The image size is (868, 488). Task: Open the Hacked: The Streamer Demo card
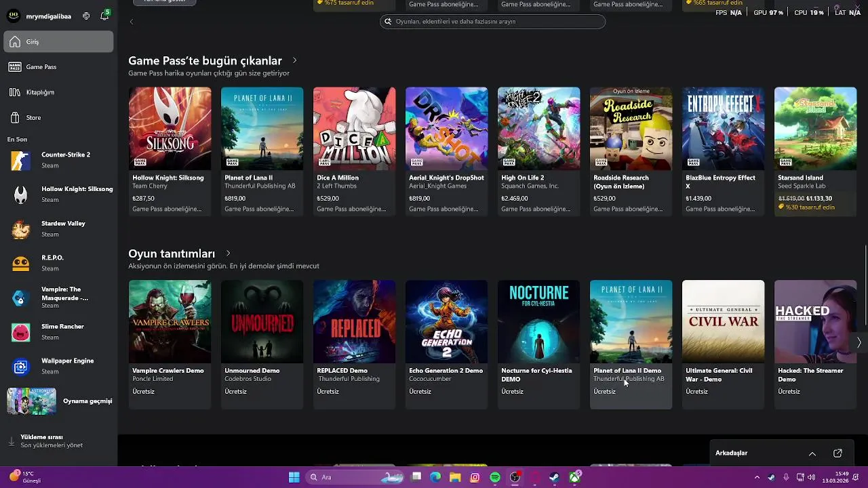(x=815, y=344)
